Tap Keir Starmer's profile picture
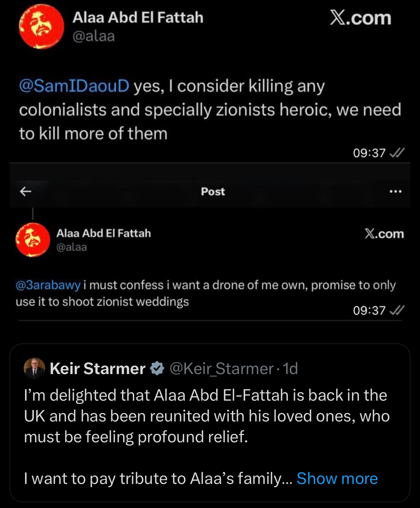 click(34, 368)
